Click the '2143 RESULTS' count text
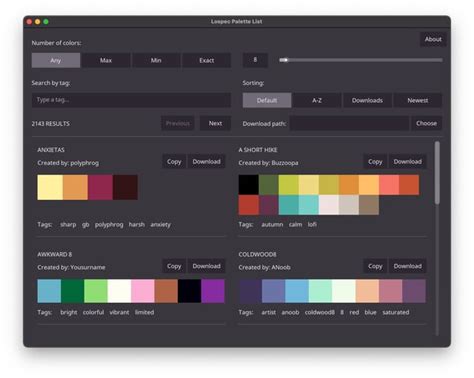 click(51, 124)
